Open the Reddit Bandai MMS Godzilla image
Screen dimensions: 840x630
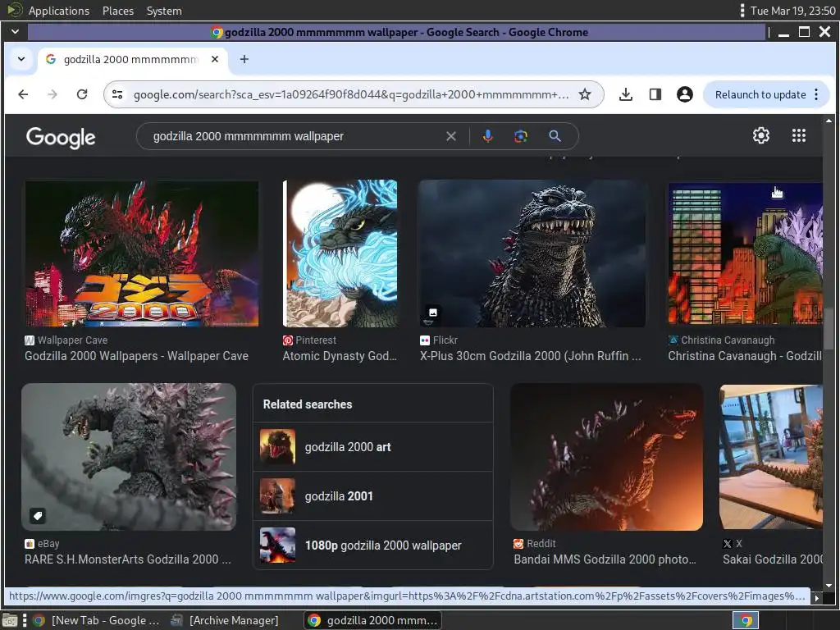point(606,457)
